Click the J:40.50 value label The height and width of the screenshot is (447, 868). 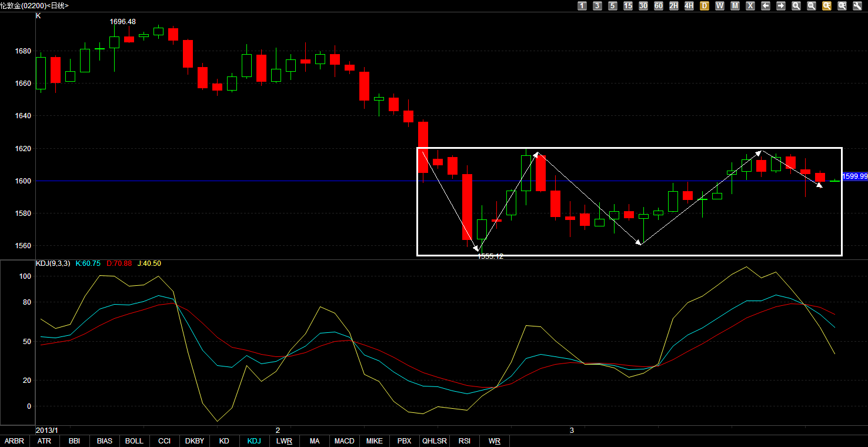tap(149, 263)
